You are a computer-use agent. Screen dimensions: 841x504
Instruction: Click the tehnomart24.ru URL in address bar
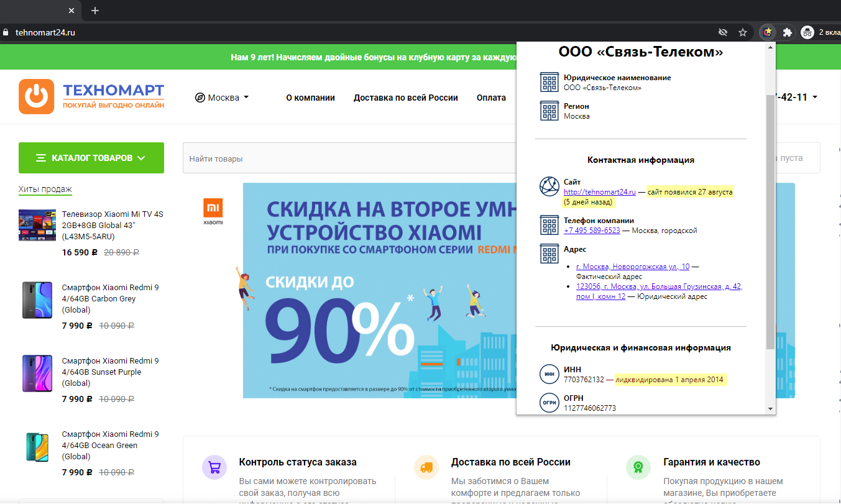pos(45,32)
